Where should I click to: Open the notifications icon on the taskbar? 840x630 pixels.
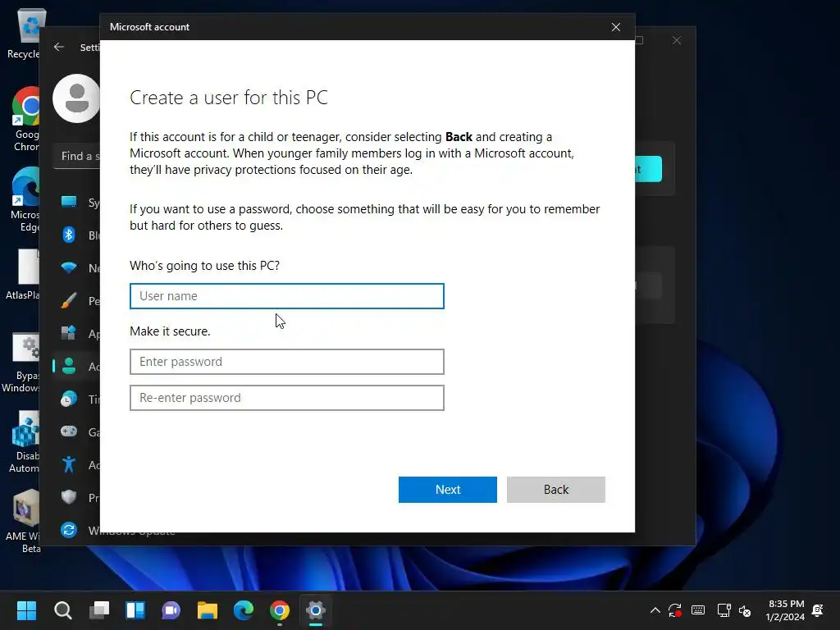pyautogui.click(x=818, y=610)
